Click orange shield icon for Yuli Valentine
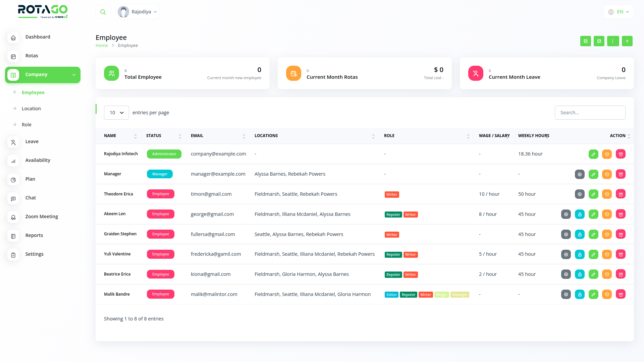 (x=607, y=254)
